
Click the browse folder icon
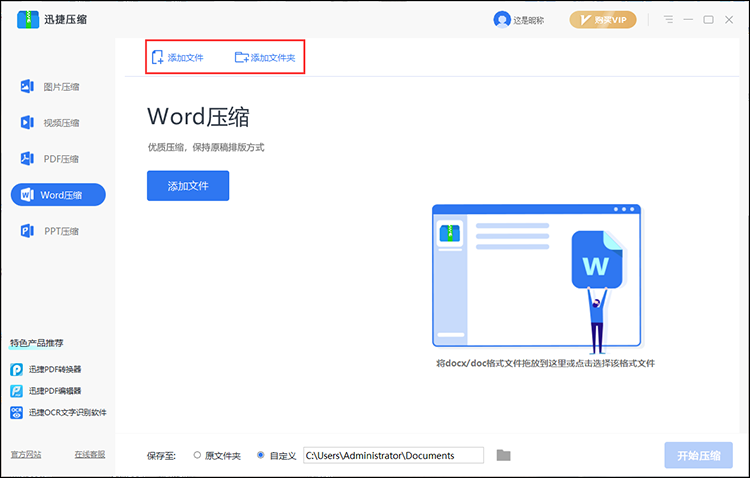(x=503, y=455)
